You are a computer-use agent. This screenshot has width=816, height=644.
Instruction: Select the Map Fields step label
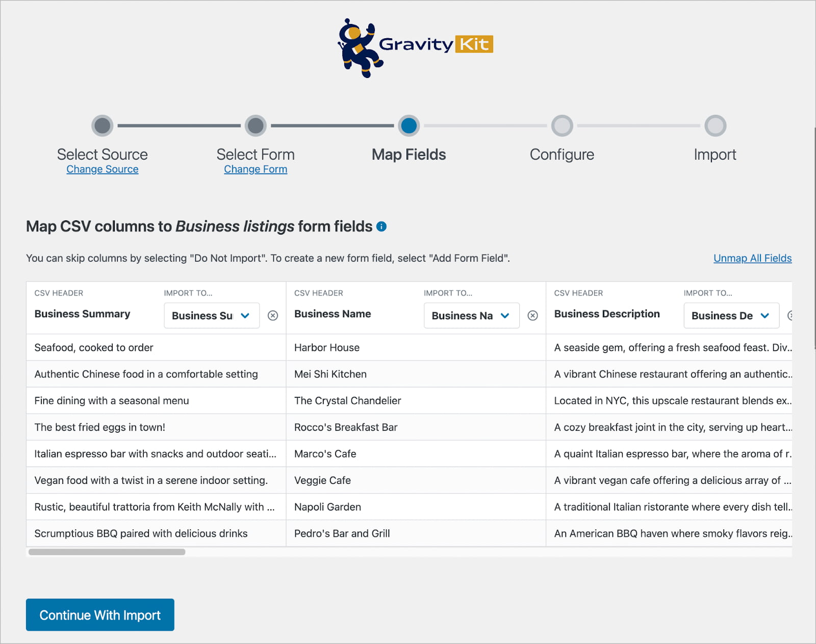[x=409, y=154]
